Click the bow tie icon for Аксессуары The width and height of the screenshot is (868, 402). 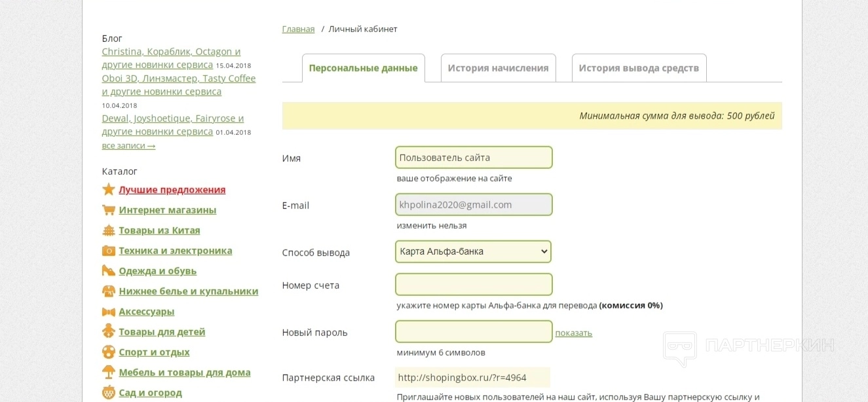(109, 312)
